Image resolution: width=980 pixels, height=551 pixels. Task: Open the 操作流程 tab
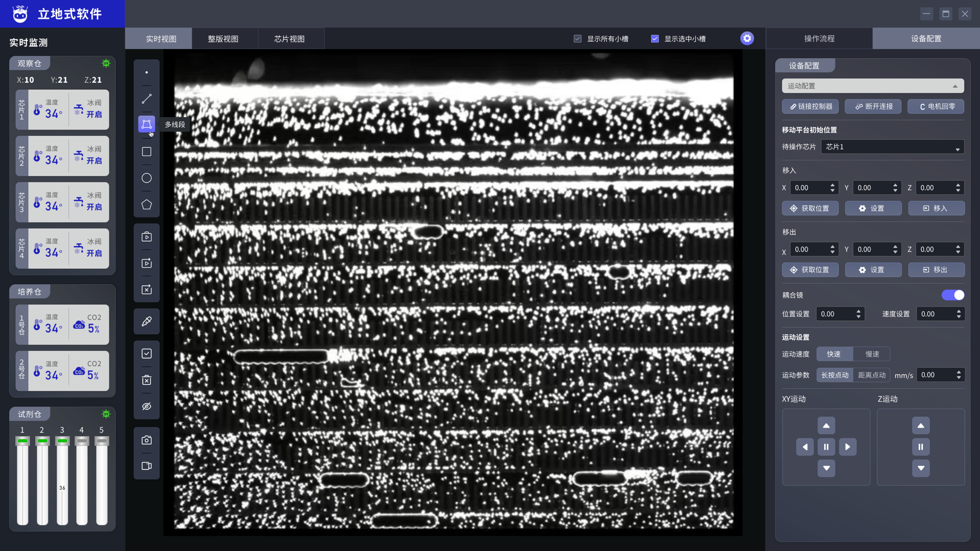click(819, 39)
